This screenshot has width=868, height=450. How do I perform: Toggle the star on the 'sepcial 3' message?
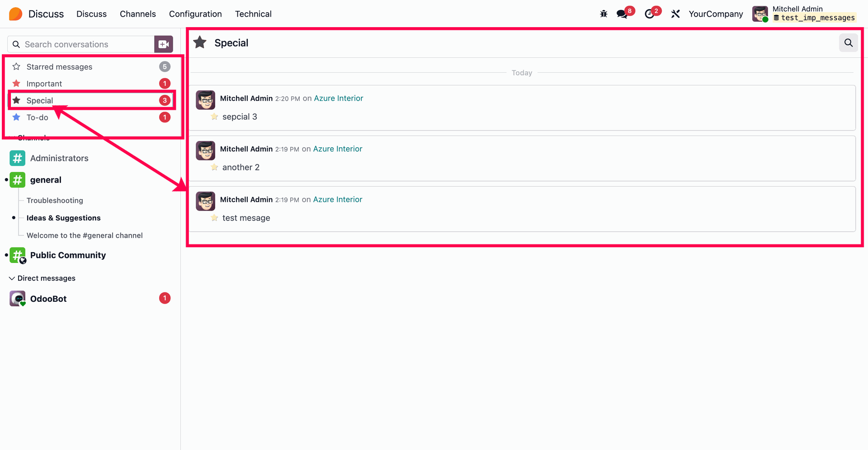[x=215, y=117]
